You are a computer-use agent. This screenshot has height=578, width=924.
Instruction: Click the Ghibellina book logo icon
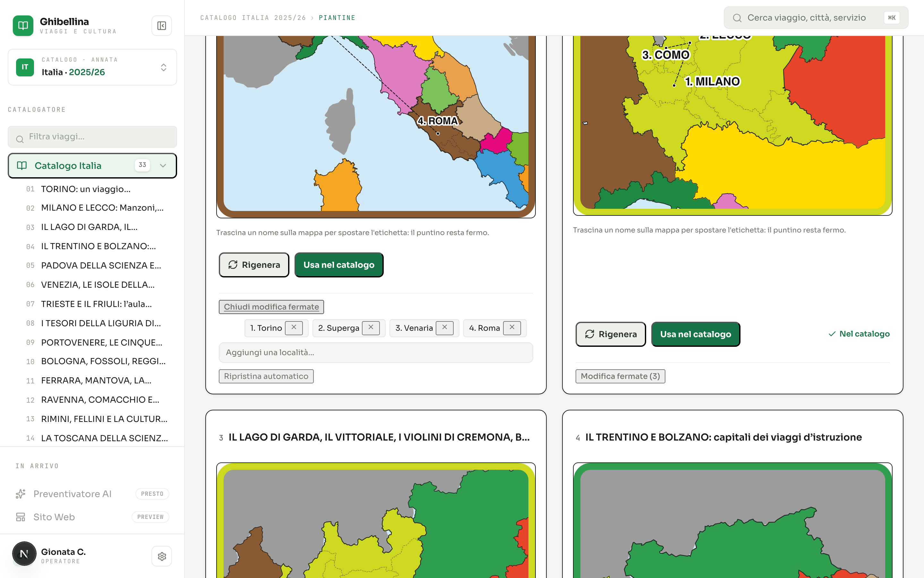[23, 26]
